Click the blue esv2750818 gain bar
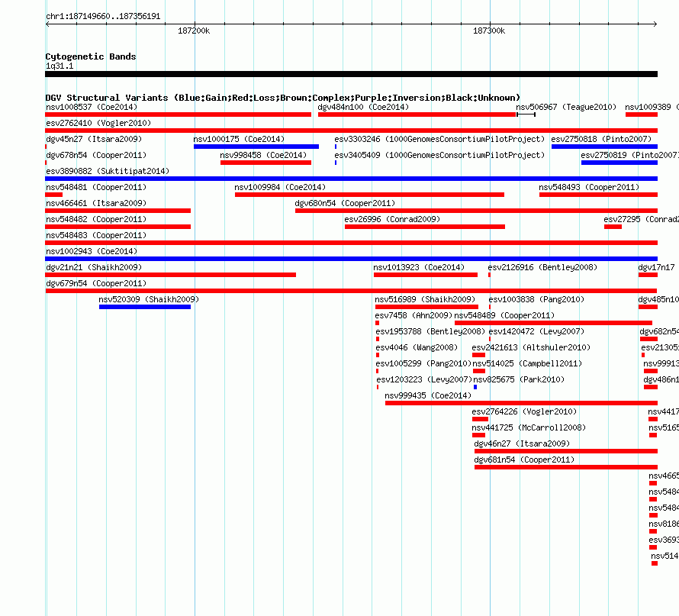This screenshot has height=616, width=679. [x=604, y=147]
